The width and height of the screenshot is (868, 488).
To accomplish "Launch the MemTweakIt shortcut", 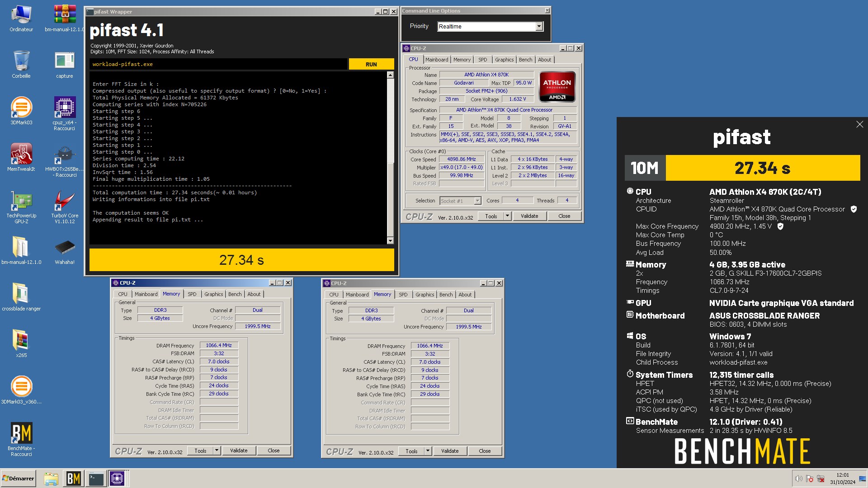I will pyautogui.click(x=21, y=157).
